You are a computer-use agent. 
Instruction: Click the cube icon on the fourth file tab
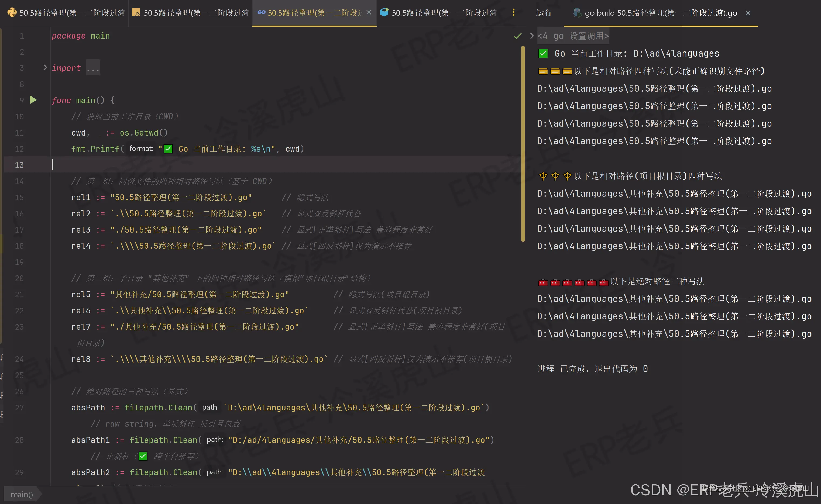384,12
